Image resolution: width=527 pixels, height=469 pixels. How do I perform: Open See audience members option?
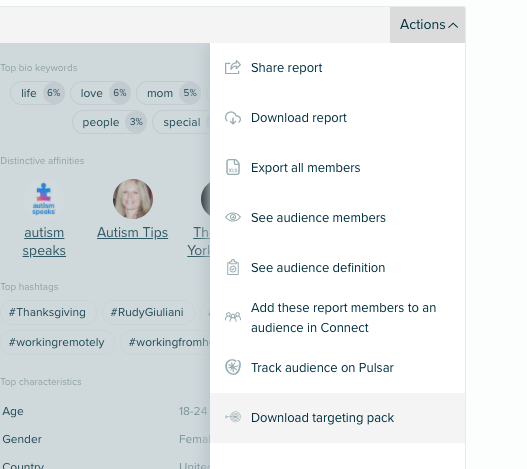[x=338, y=218]
